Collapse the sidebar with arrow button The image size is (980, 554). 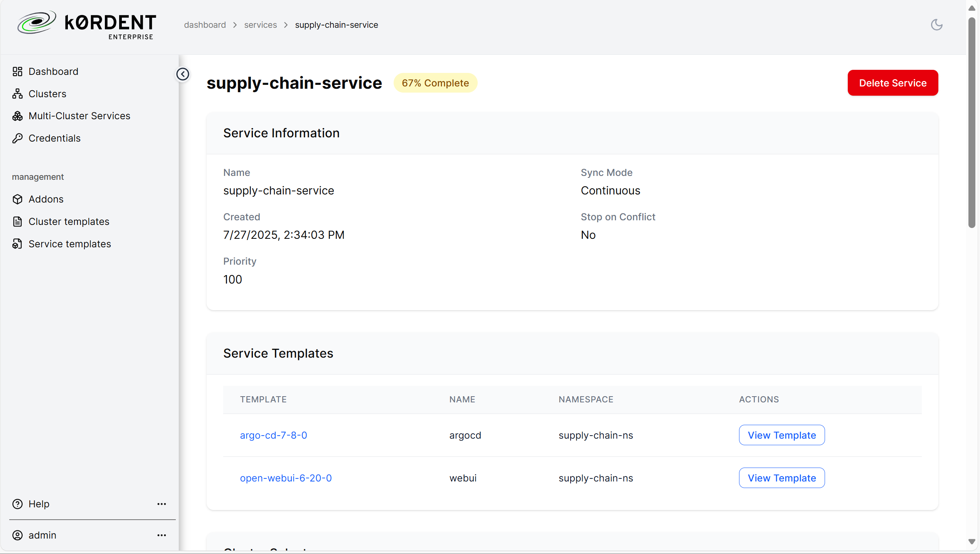183,74
